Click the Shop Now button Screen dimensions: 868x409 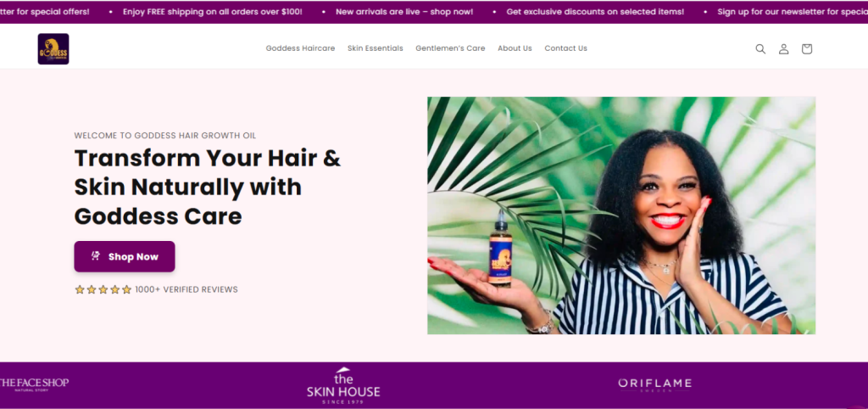pyautogui.click(x=125, y=256)
